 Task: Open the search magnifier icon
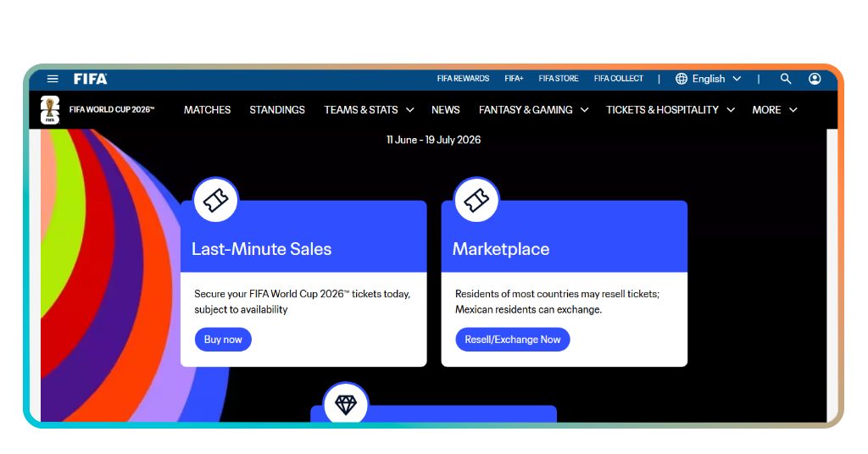pyautogui.click(x=786, y=79)
